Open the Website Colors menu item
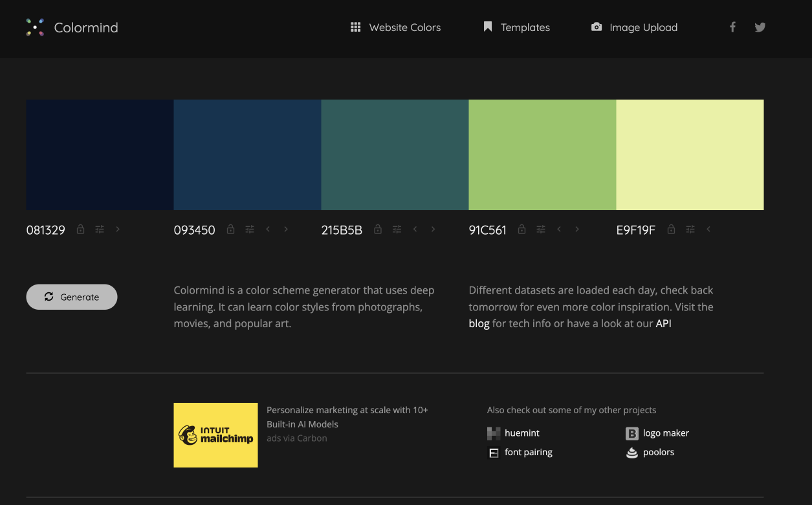Image resolution: width=812 pixels, height=505 pixels. (x=395, y=27)
